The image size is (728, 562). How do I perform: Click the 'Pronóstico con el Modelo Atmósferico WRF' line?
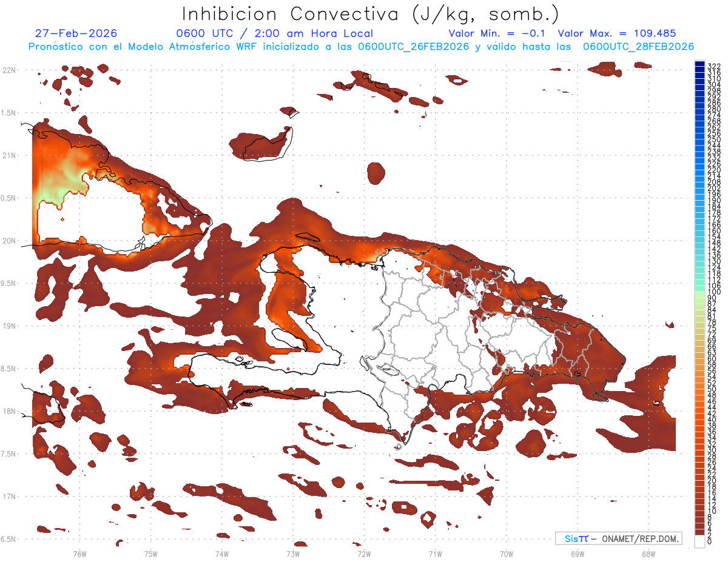(361, 47)
